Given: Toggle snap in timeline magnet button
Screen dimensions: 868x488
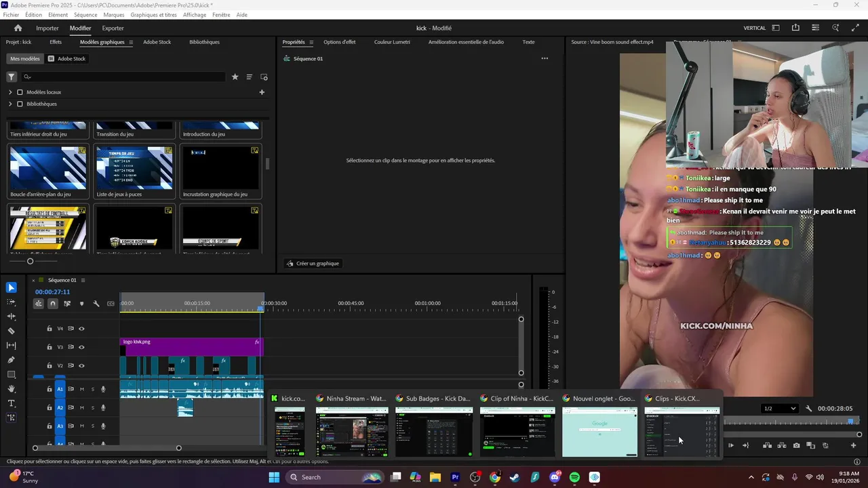Looking at the screenshot, I should pos(53,304).
